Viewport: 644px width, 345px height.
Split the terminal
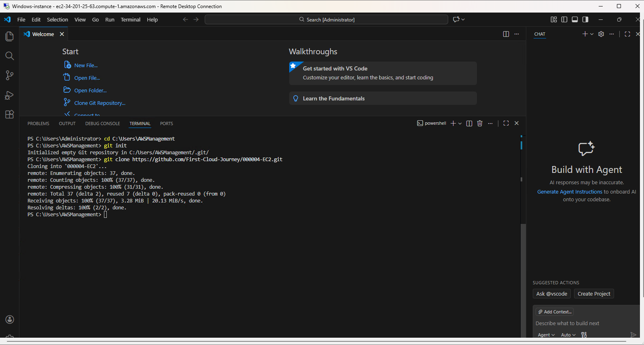point(469,124)
